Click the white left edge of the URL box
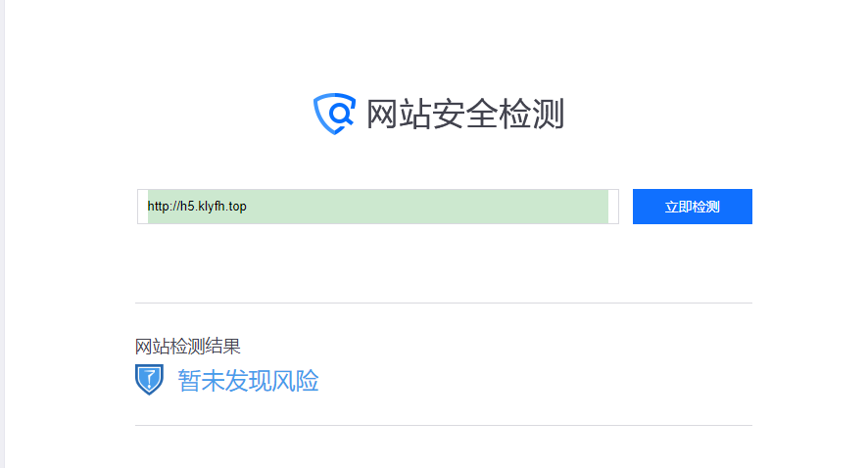This screenshot has height=468, width=868. 143,207
